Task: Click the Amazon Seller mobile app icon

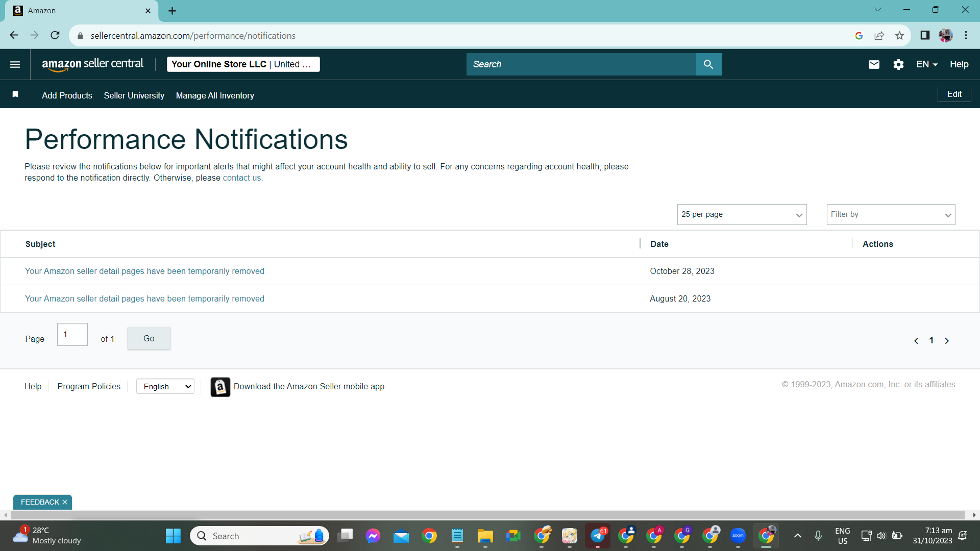Action: click(x=220, y=387)
